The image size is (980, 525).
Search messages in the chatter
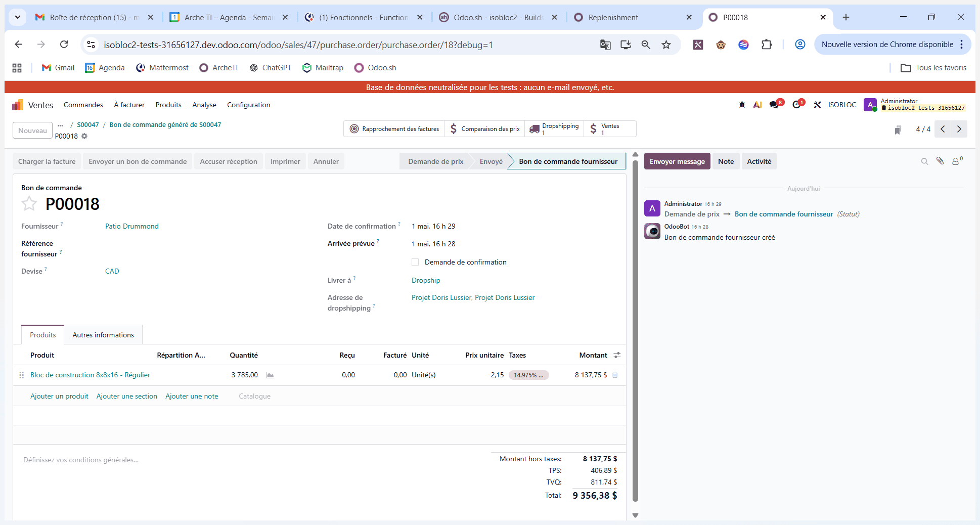pyautogui.click(x=924, y=161)
